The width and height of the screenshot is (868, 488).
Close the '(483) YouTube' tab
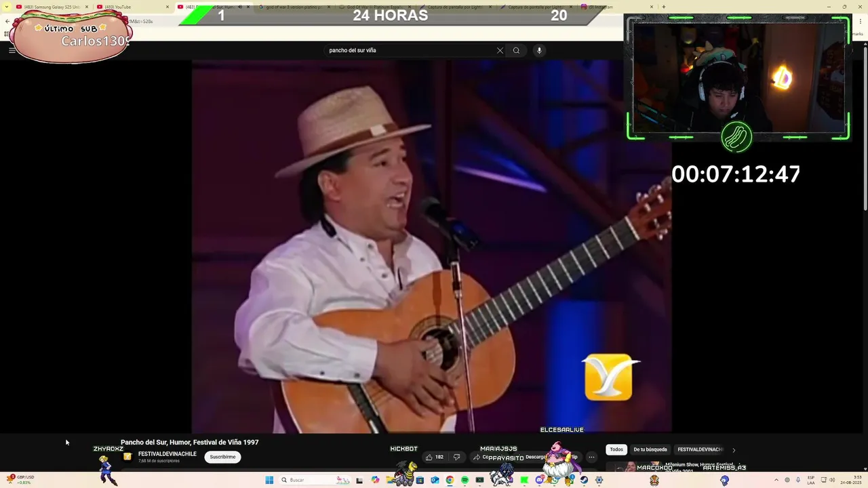(x=167, y=7)
